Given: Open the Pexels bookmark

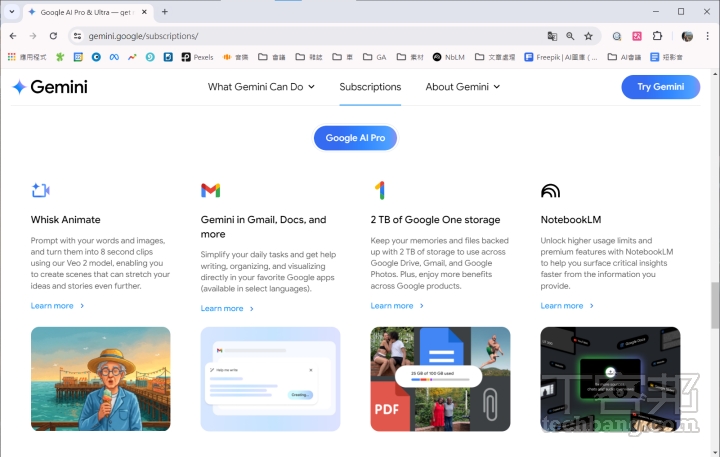Looking at the screenshot, I should tap(197, 57).
